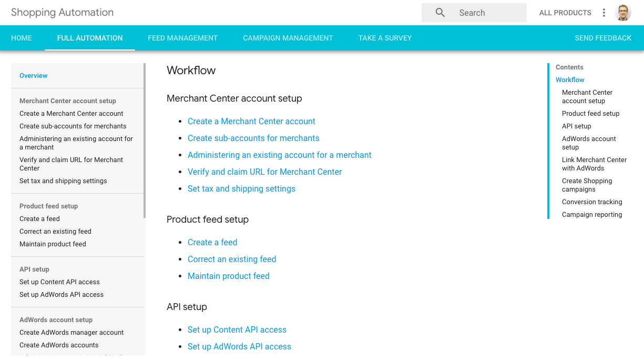Viewport: 644px width, 360px height.
Task: Follow main link Create sub-accounts for merchants
Action: tap(253, 138)
